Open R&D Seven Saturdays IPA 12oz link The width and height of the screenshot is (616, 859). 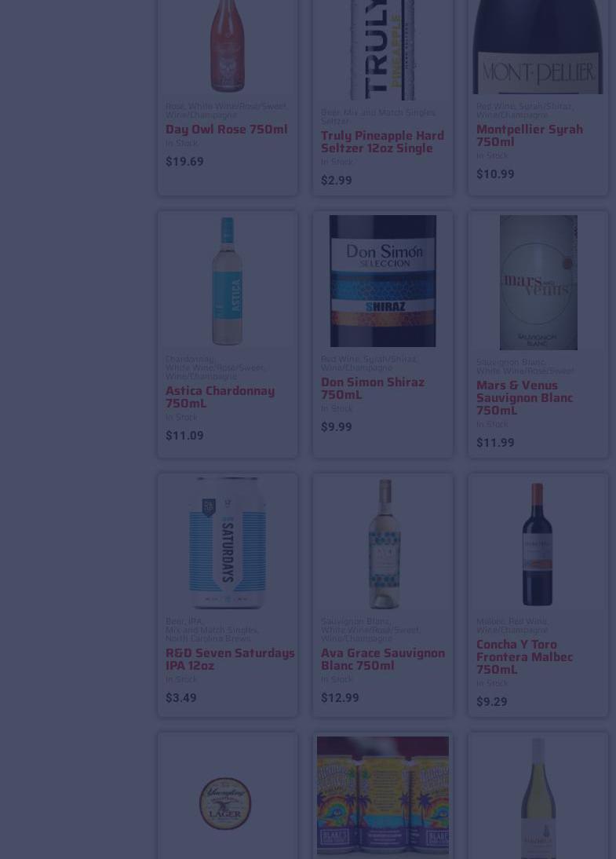pyautogui.click(x=230, y=659)
